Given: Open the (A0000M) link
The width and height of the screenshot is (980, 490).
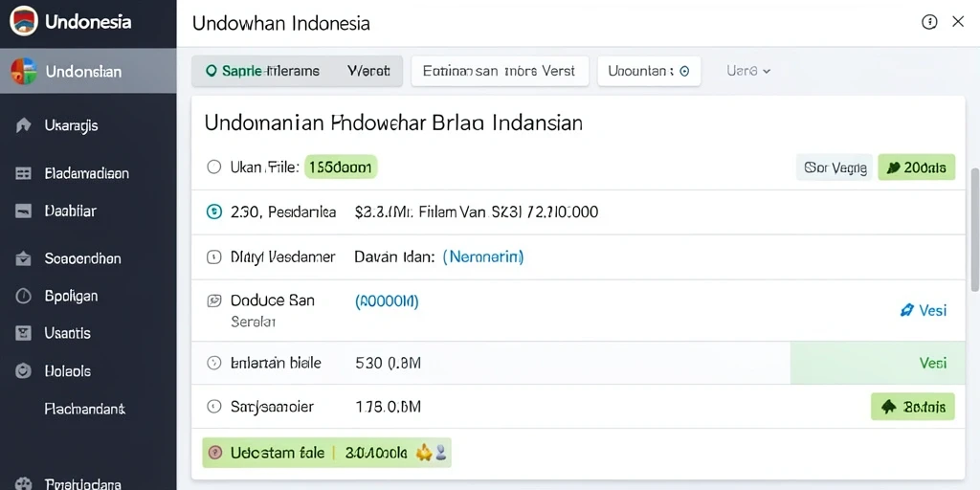Looking at the screenshot, I should click(387, 301).
